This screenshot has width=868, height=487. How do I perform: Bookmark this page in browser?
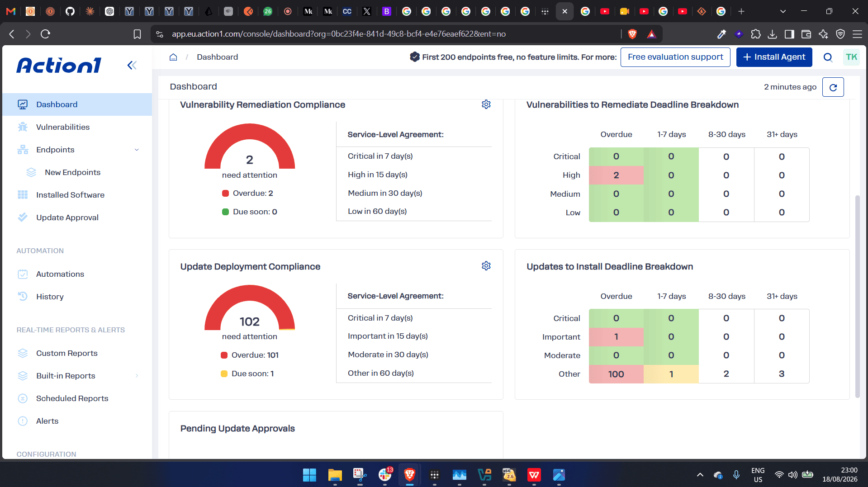click(137, 34)
